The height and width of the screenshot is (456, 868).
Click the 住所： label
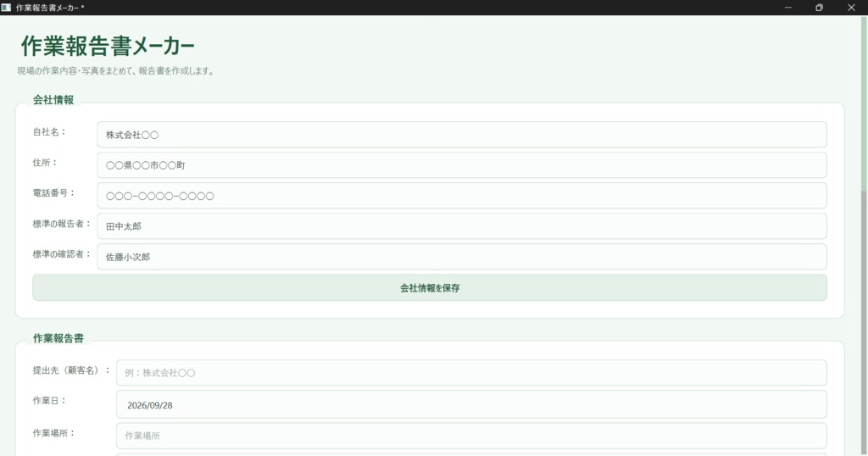point(46,162)
